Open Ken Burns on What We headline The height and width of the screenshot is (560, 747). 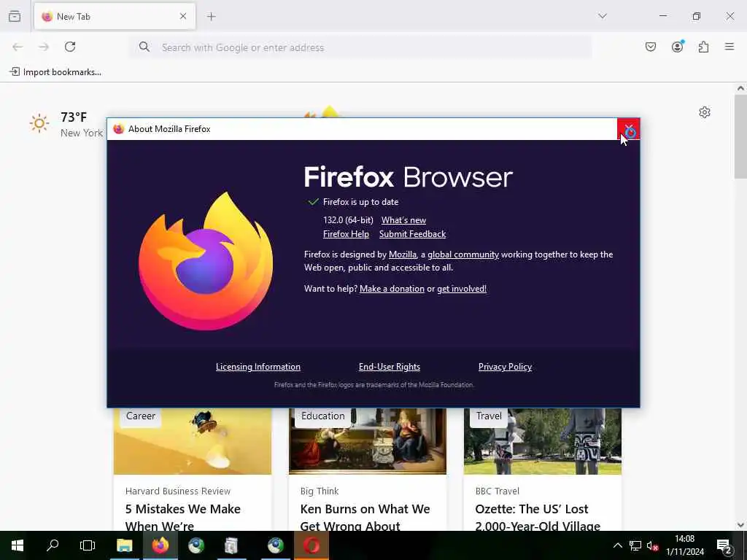click(365, 518)
